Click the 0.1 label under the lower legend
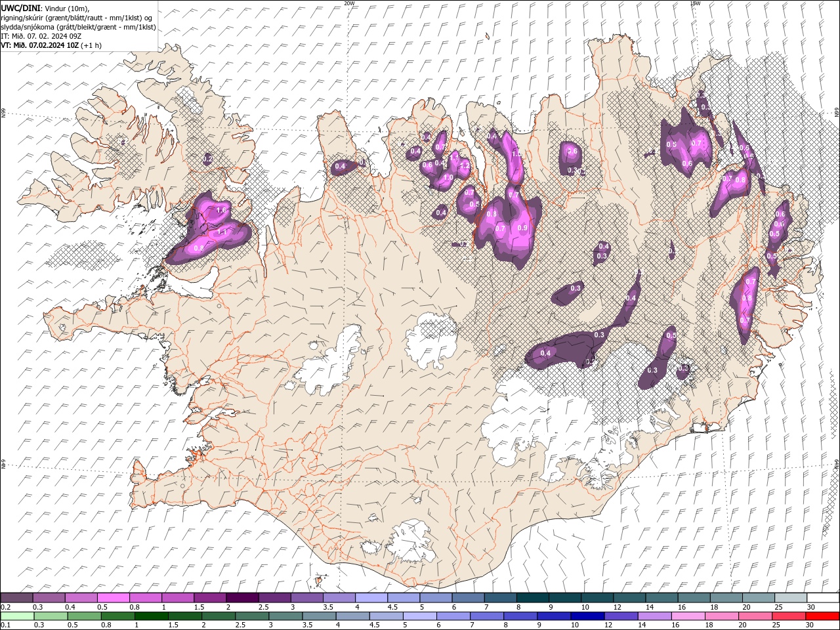Image resolution: width=840 pixels, height=630 pixels. [x=6, y=625]
